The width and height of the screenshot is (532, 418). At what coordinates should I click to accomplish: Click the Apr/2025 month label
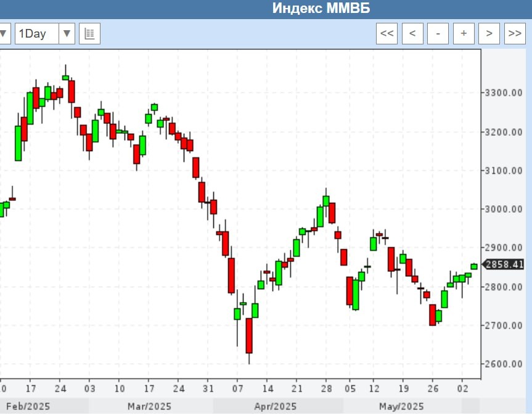click(x=275, y=406)
